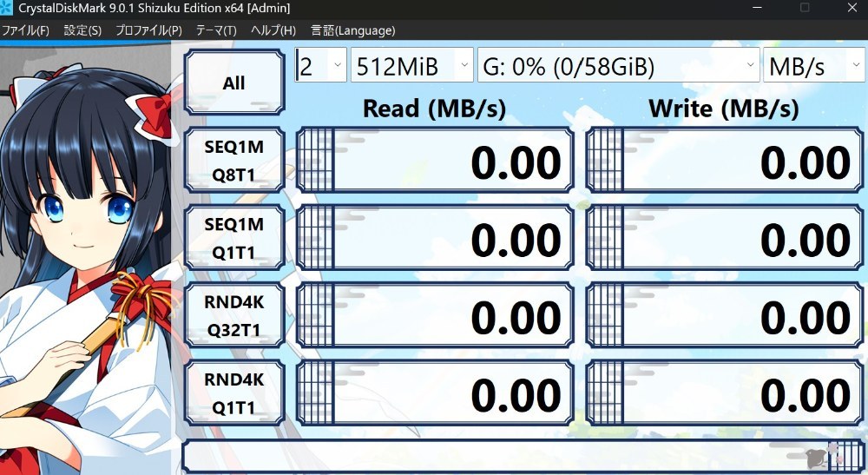
Task: Start the RND4K Q32T1 test
Action: click(x=234, y=315)
